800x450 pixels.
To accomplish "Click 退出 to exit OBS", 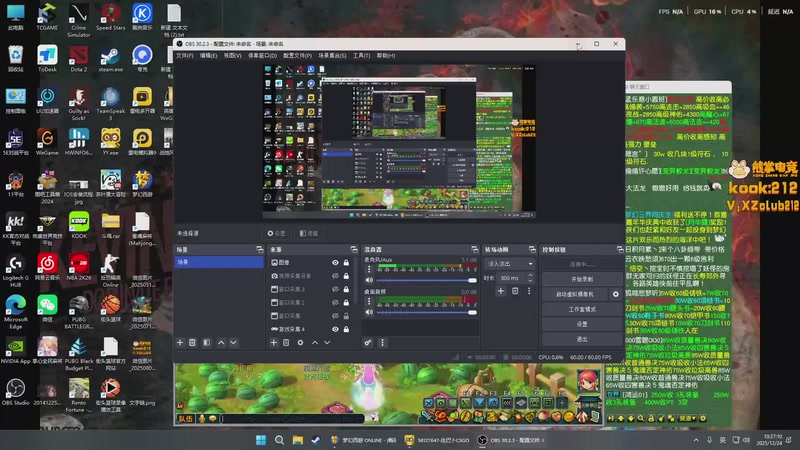I will coord(582,339).
